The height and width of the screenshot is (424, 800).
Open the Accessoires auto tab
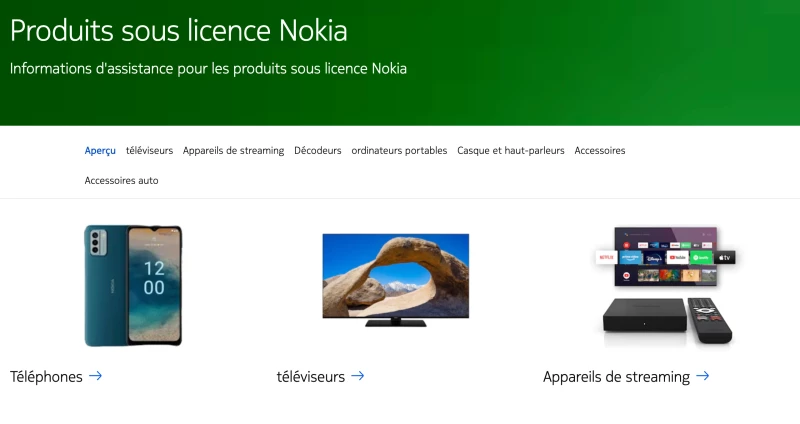(x=121, y=180)
